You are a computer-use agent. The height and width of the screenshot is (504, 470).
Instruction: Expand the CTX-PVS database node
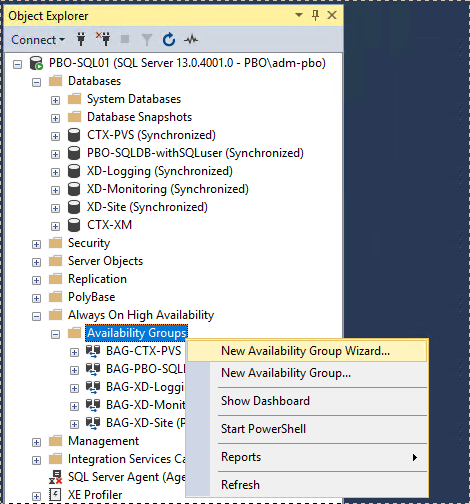point(55,136)
